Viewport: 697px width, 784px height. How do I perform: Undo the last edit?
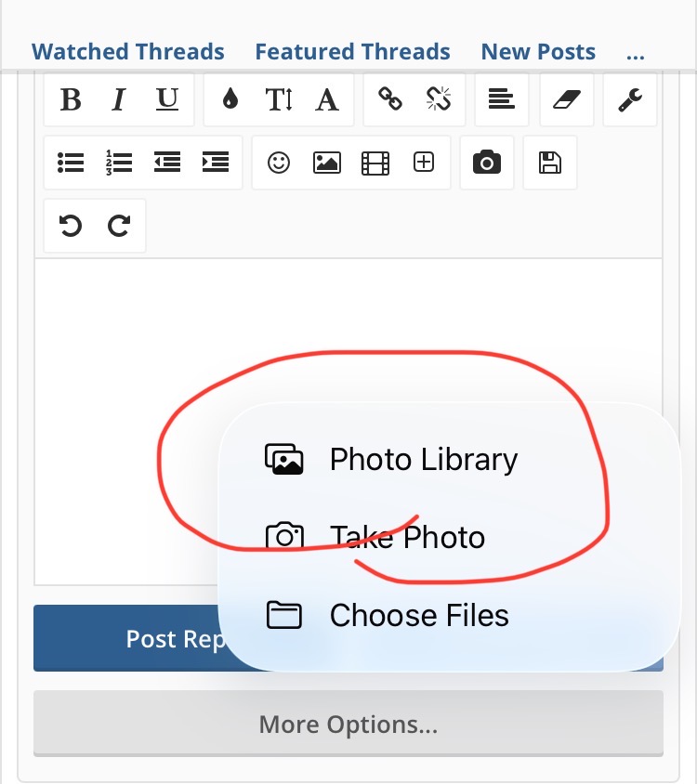(71, 226)
